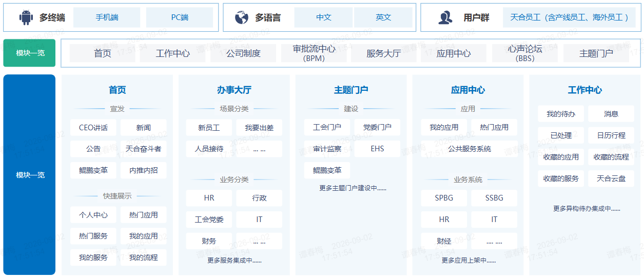Select the PC端 terminal option
Image resolution: width=644 pixels, height=279 pixels.
tap(180, 17)
